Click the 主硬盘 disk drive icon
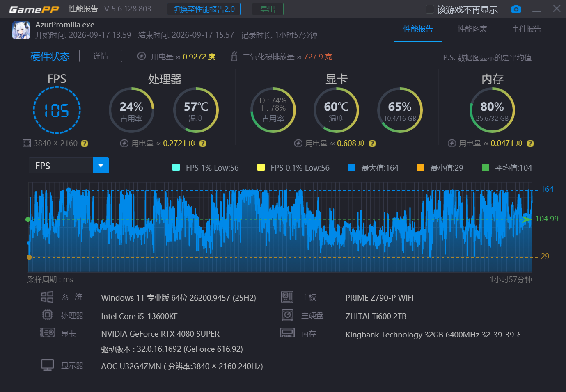 [287, 315]
